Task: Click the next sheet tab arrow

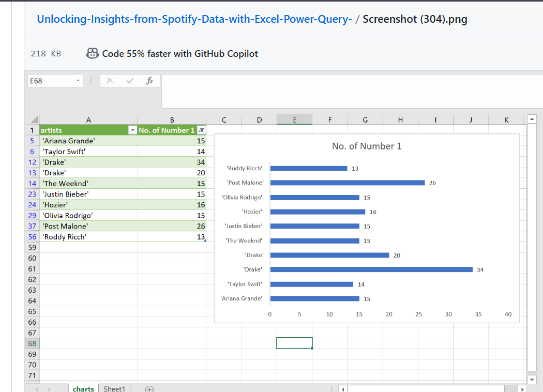Action: [49, 389]
